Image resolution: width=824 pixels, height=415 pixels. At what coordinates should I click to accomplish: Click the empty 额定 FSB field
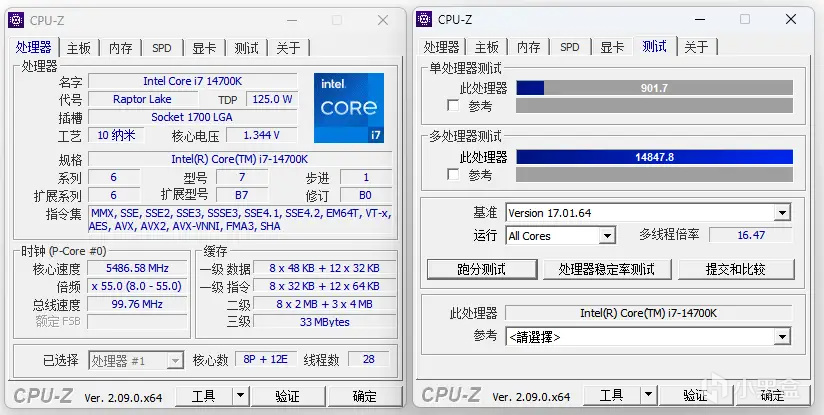point(137,321)
